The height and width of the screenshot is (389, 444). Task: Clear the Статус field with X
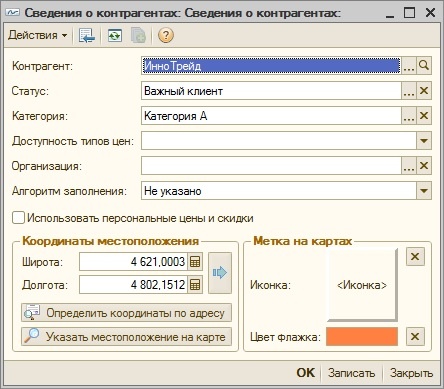tap(424, 91)
